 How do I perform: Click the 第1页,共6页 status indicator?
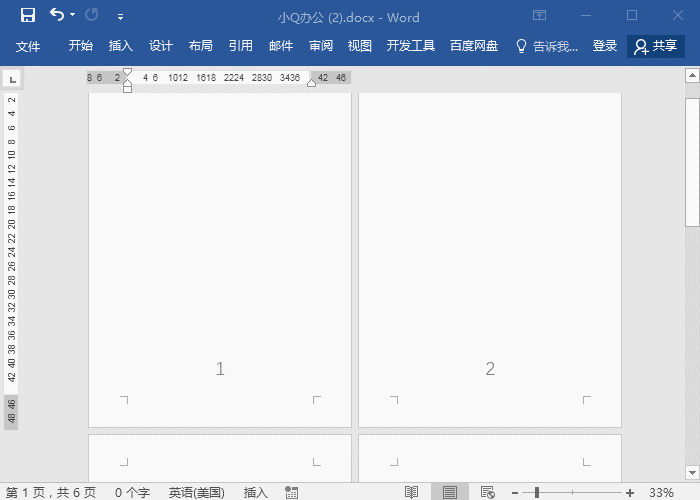pyautogui.click(x=50, y=492)
